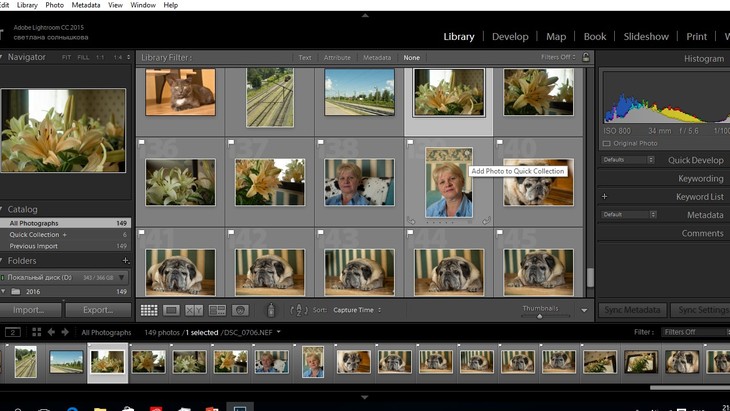Click the Sync Settings button
Screen dimensions: 730x411
click(700, 310)
